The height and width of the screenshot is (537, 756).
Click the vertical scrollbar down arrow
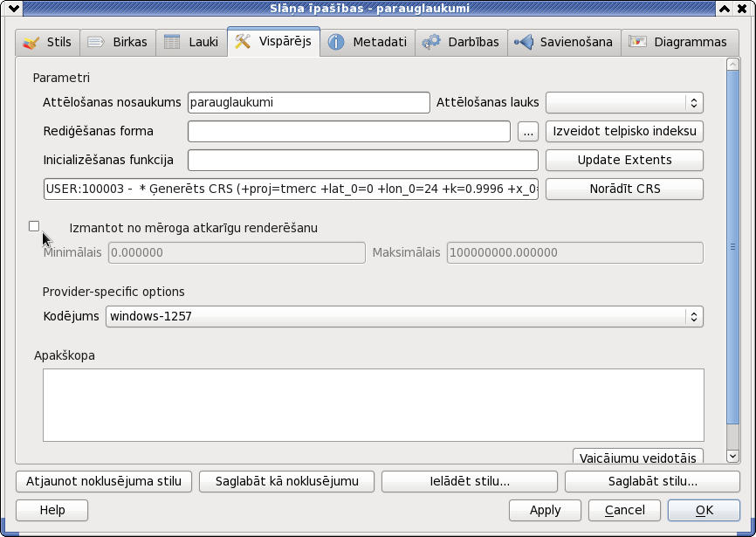click(732, 456)
